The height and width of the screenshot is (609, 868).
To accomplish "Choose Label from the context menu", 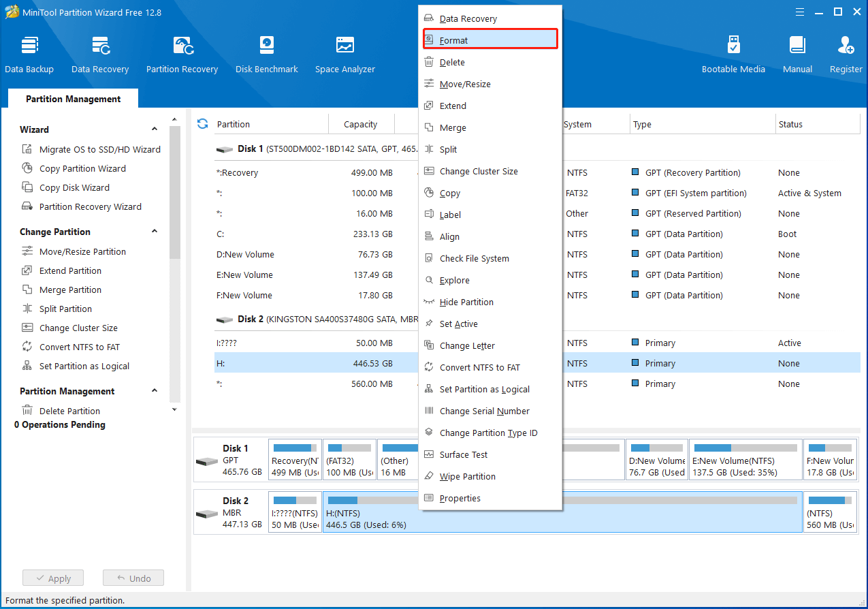I will 490,215.
